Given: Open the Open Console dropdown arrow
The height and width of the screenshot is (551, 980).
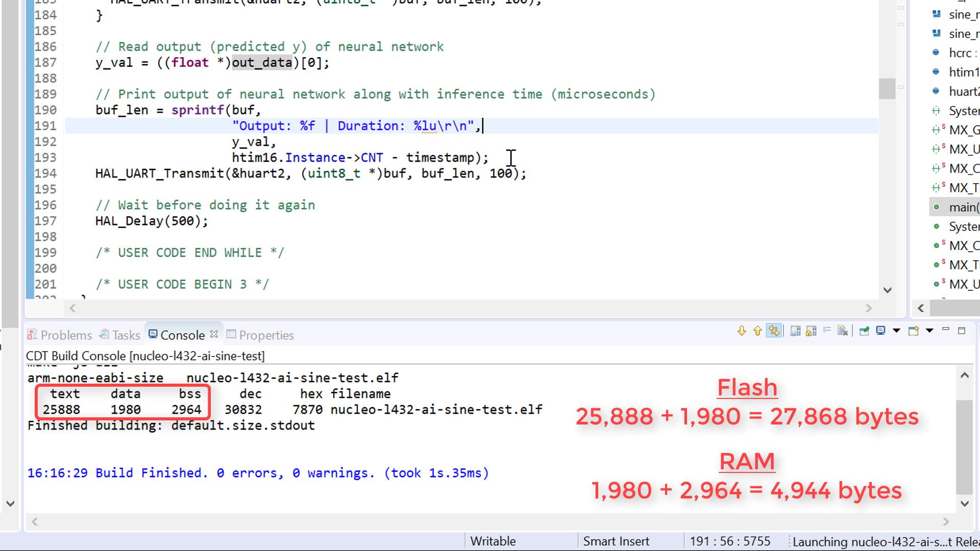Looking at the screenshot, I should click(x=929, y=331).
